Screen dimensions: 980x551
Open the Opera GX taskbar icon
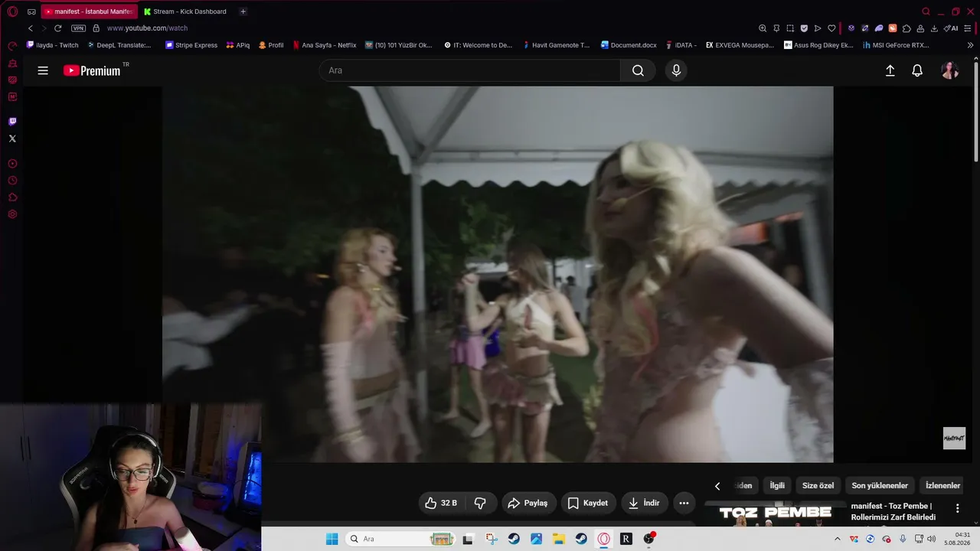click(x=604, y=539)
